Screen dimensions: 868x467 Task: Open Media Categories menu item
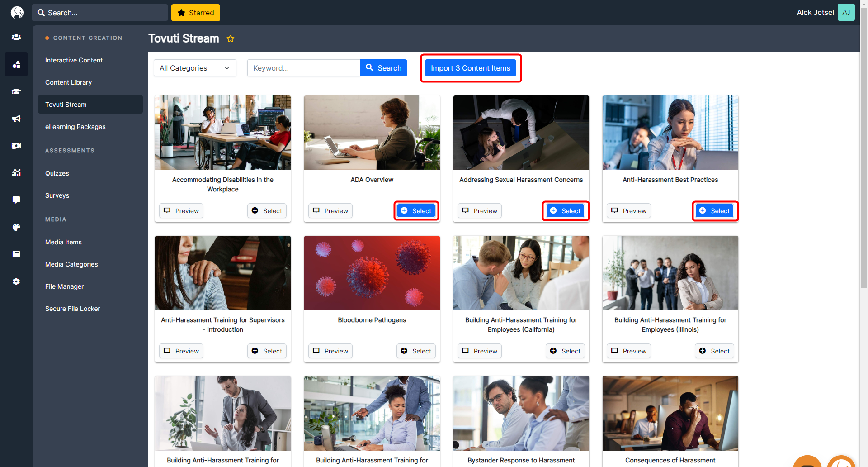pos(71,264)
